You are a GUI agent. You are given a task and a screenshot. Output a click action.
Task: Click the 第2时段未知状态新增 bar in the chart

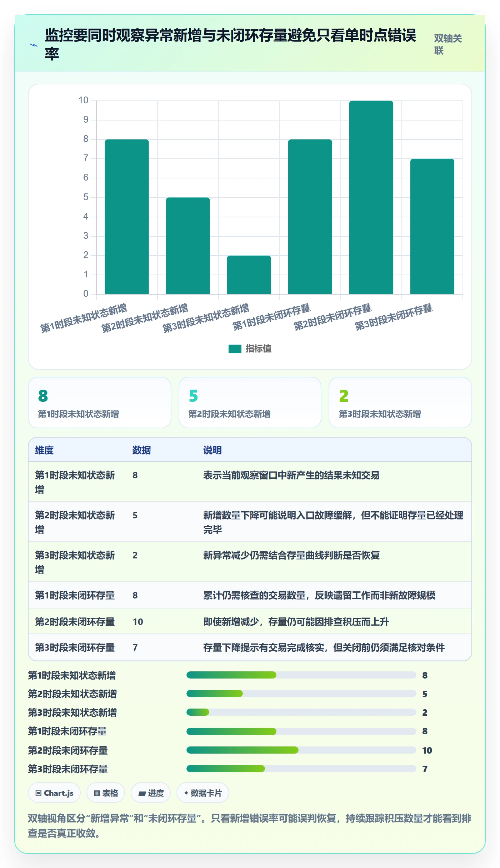coord(188,246)
